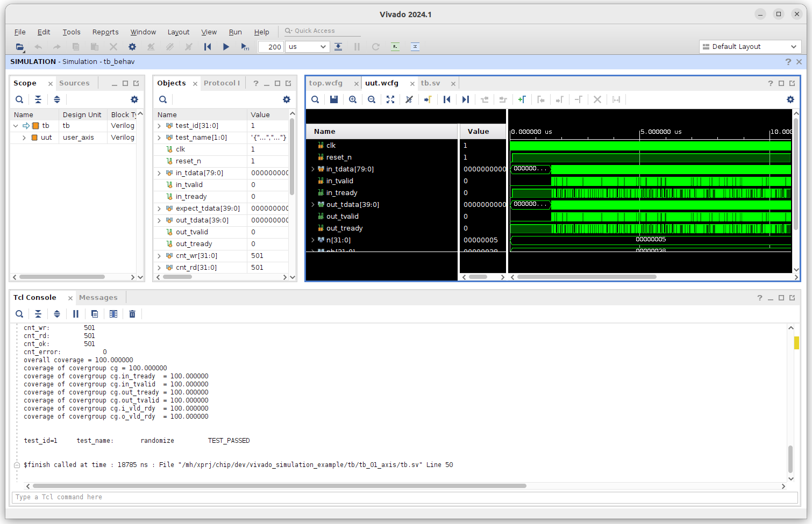The height and width of the screenshot is (524, 812).
Task: Collapse the tb scope node
Action: pyautogui.click(x=16, y=126)
